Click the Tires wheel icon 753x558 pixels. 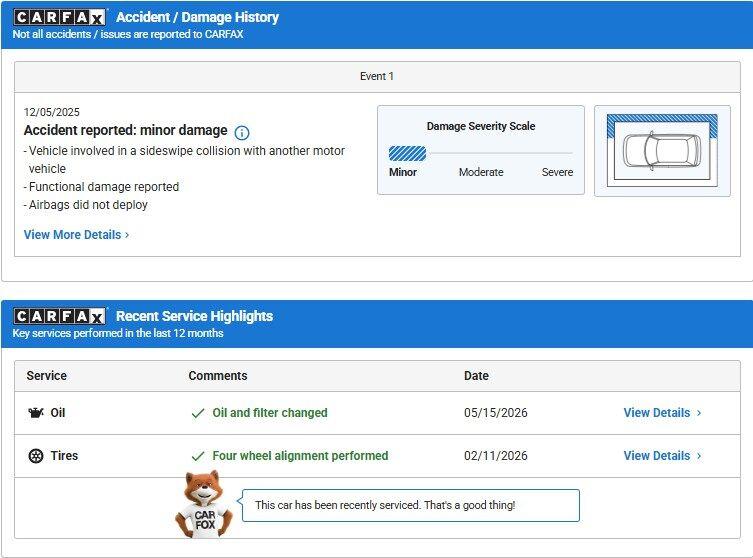click(x=36, y=456)
